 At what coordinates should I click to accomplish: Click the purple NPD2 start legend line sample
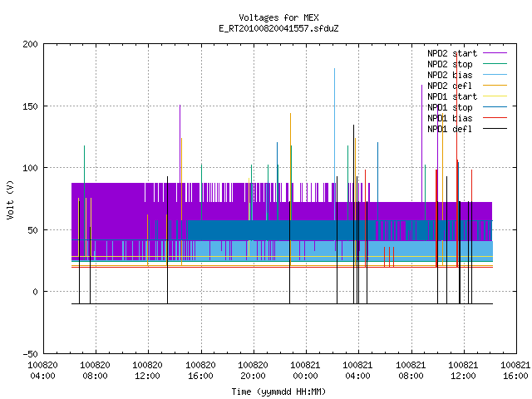tap(495, 53)
